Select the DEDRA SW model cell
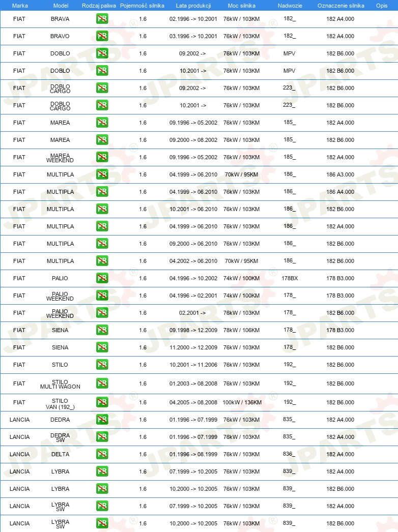This screenshot has height=532, width=398. [x=60, y=438]
